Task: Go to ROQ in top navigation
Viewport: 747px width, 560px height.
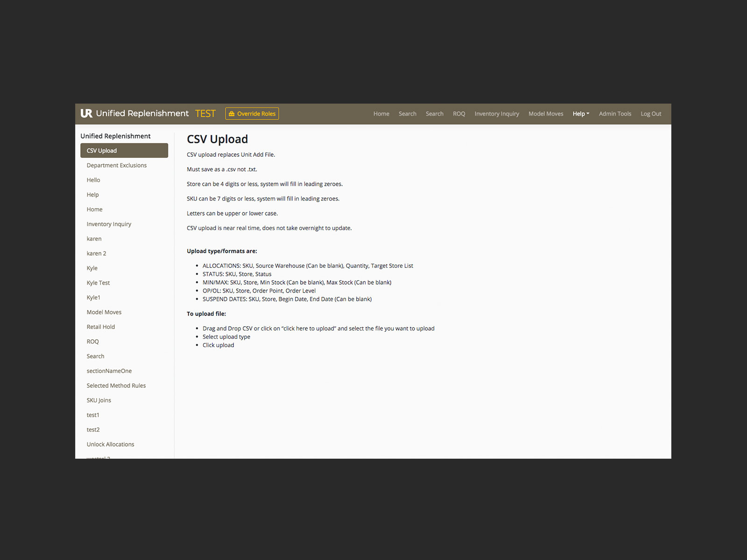Action: click(459, 114)
